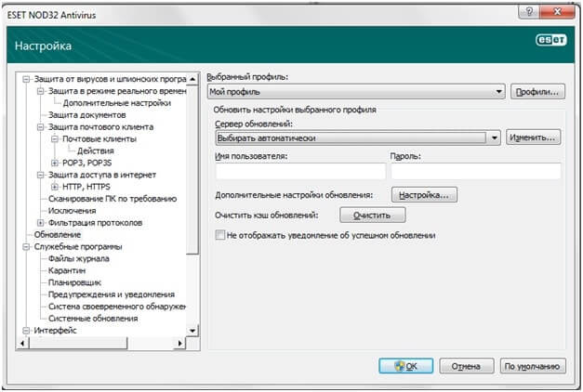Click tree scrollbar down arrow

point(192,331)
